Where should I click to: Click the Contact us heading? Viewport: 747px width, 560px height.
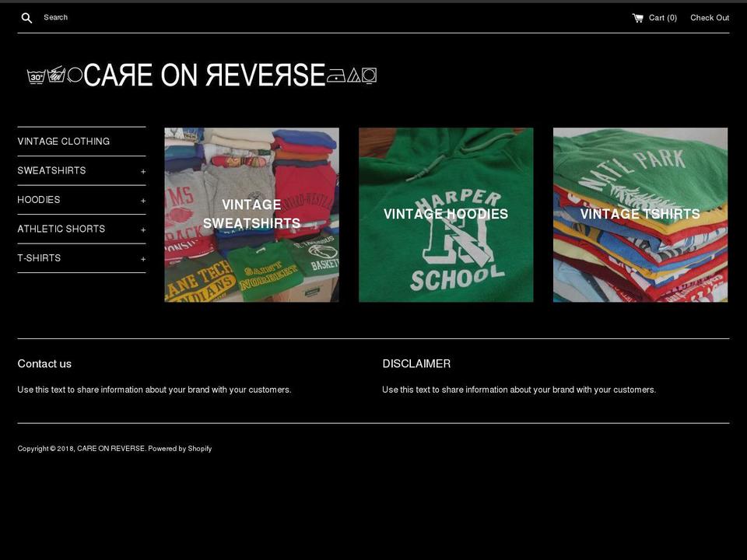44,364
